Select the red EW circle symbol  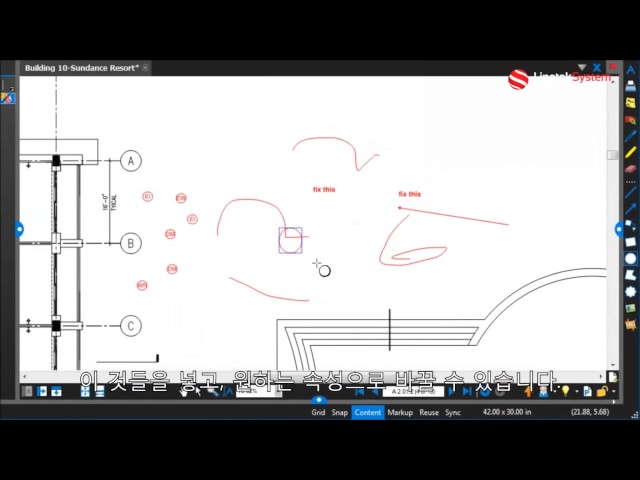coord(181,198)
